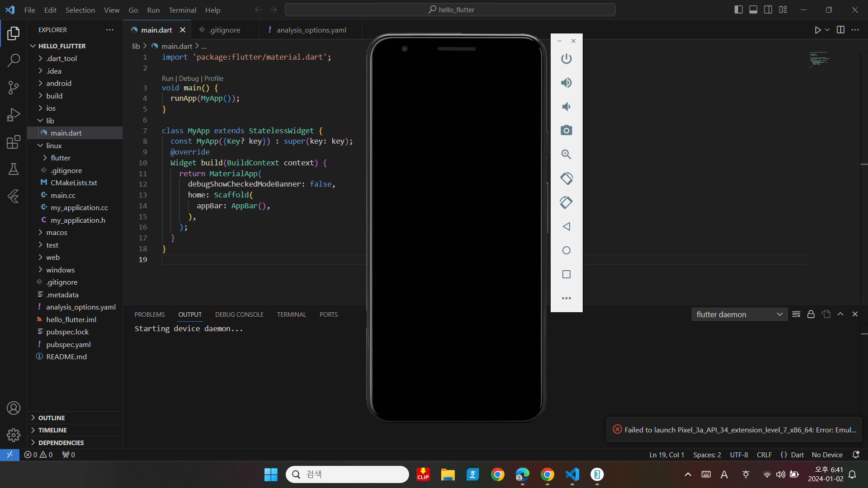
Task: Open the Manage gear menu
Action: (14, 435)
